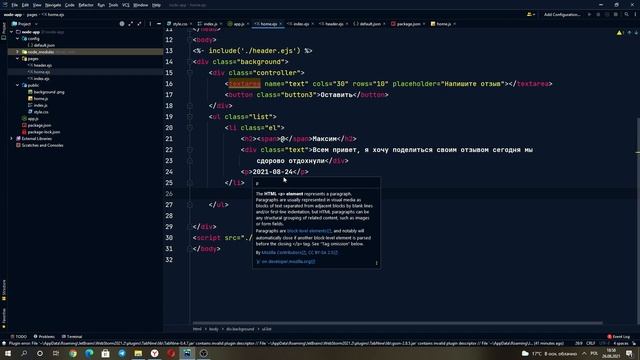The height and width of the screenshot is (360, 640).
Task: Close the home.ejs editor tab
Action: pos(280,24)
